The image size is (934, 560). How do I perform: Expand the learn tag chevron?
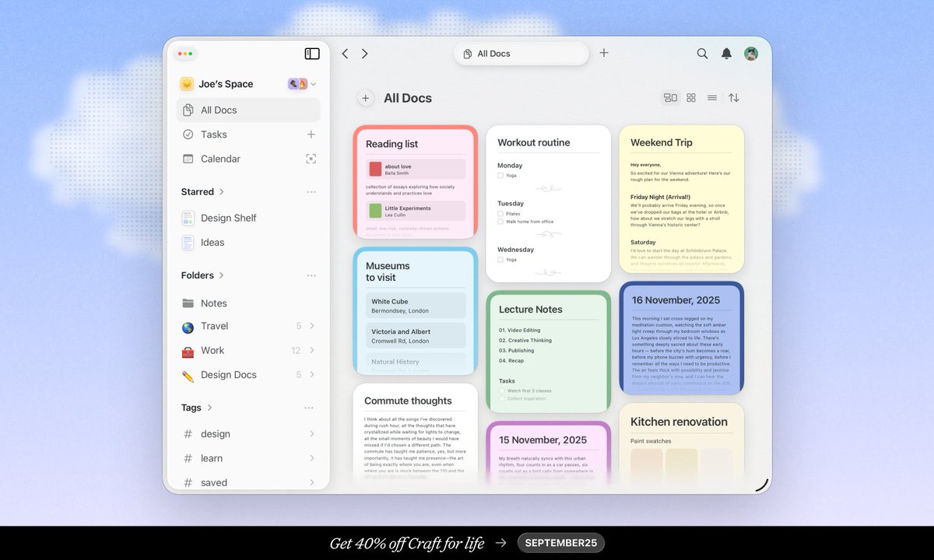point(312,458)
